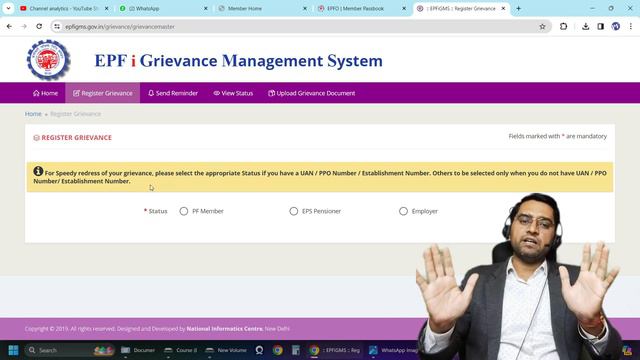Open View Status menu item
Screen dimensions: 640x360
pyautogui.click(x=233, y=93)
